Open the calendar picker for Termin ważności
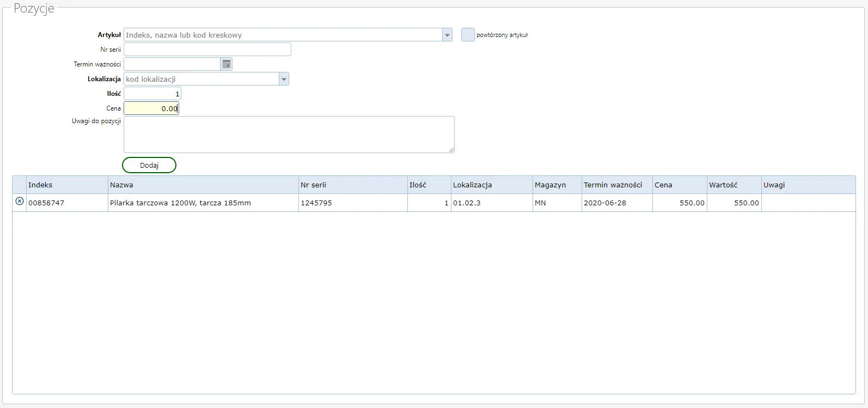This screenshot has width=868, height=408. (x=227, y=64)
